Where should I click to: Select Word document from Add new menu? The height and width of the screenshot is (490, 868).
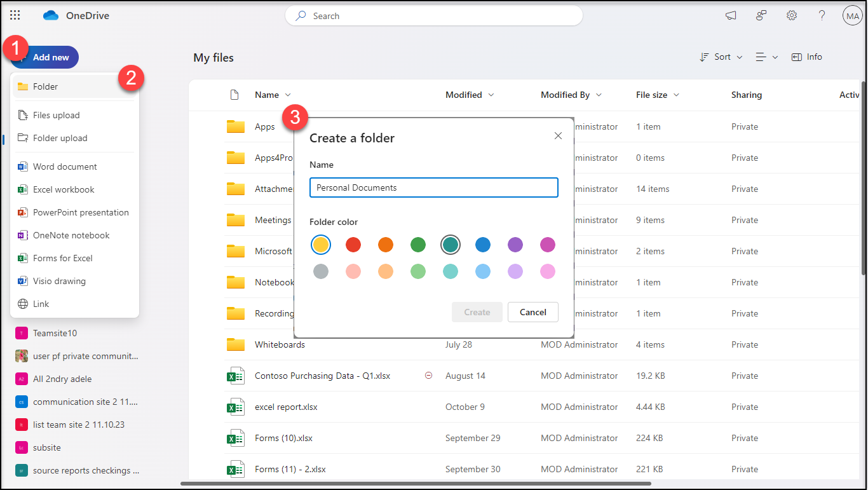tap(65, 167)
